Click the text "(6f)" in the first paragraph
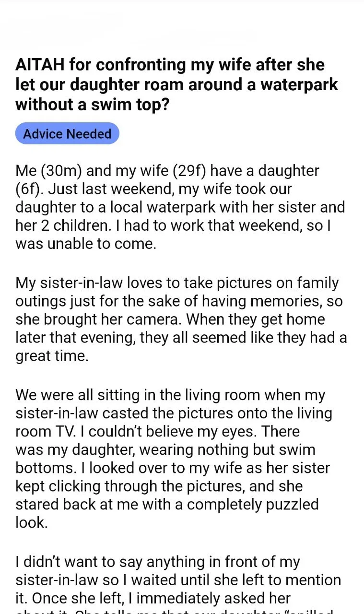Viewport: 364px width, 614px height. [x=29, y=189]
